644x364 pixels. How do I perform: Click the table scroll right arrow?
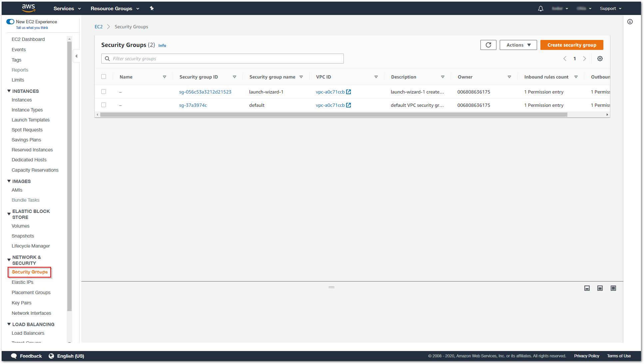(607, 114)
